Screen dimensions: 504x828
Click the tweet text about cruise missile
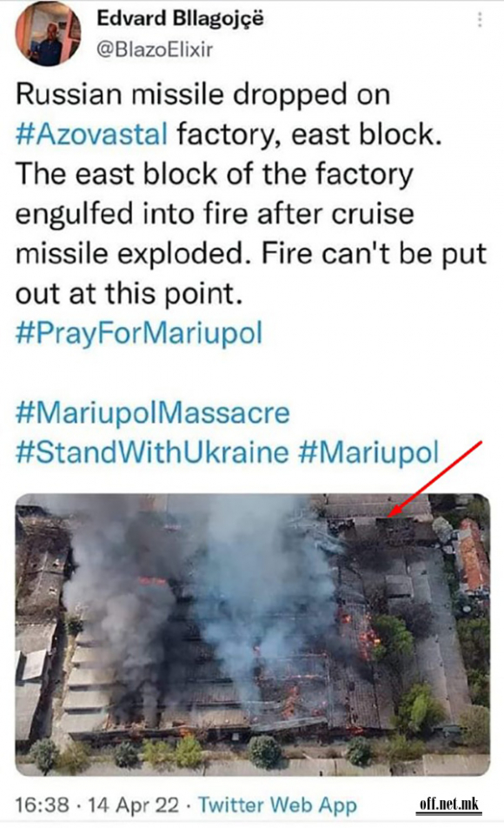pos(250,194)
